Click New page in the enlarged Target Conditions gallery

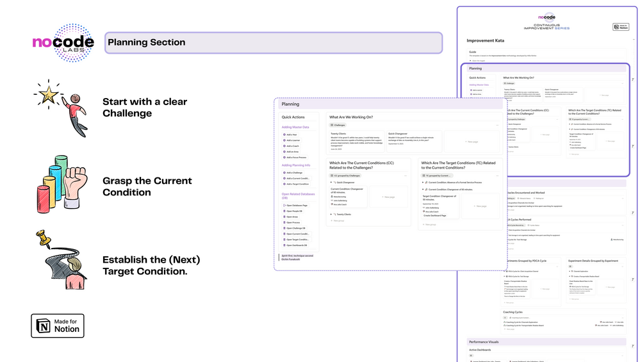tap(480, 206)
